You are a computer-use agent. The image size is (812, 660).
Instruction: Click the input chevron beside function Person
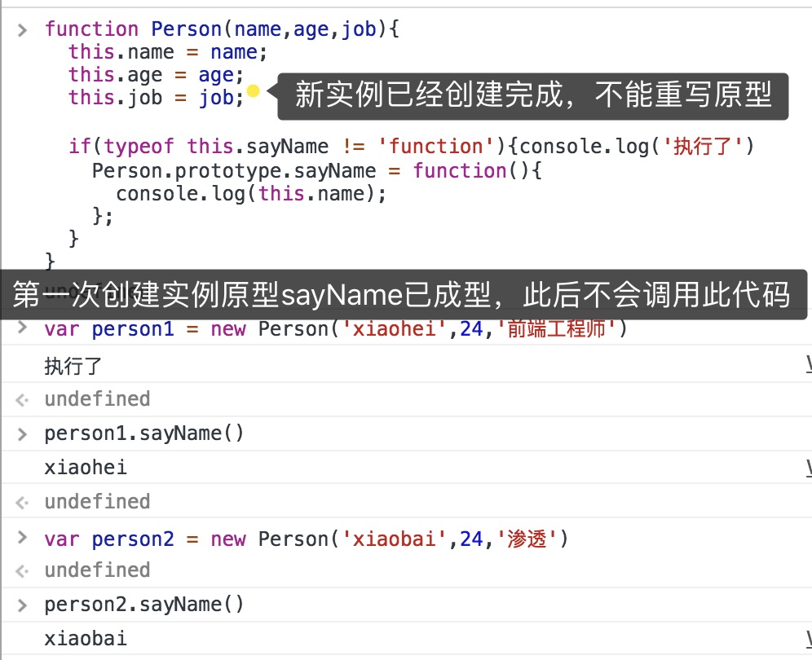point(23,30)
